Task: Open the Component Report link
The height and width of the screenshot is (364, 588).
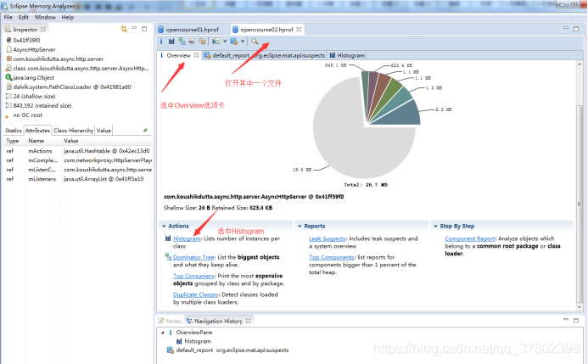Action: click(469, 238)
